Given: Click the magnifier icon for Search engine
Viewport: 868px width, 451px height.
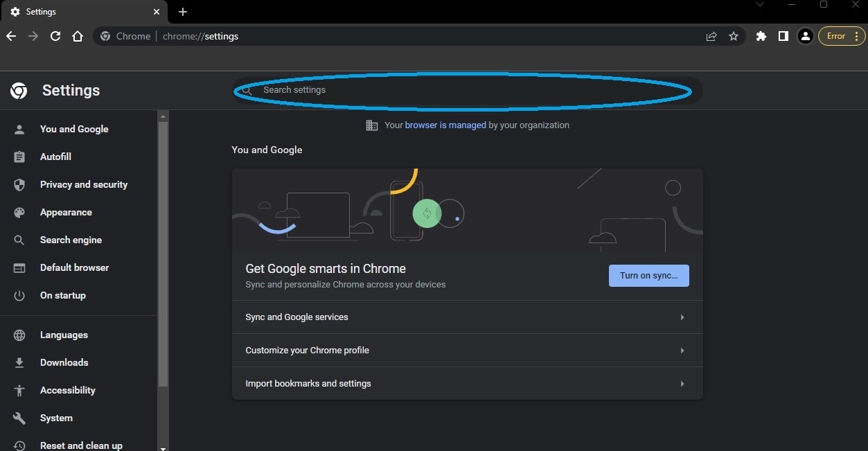Looking at the screenshot, I should click(x=19, y=240).
